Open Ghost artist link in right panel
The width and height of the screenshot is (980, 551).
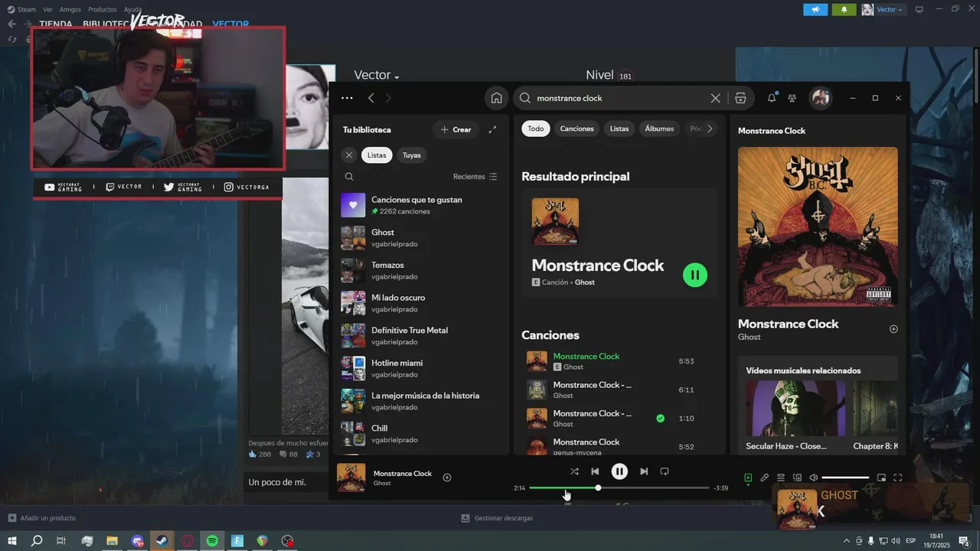pyautogui.click(x=750, y=337)
